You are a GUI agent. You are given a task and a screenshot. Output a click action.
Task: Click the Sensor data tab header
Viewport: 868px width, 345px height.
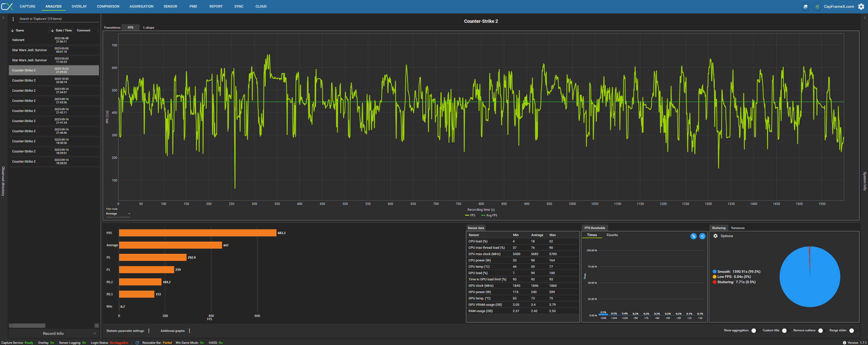475,228
